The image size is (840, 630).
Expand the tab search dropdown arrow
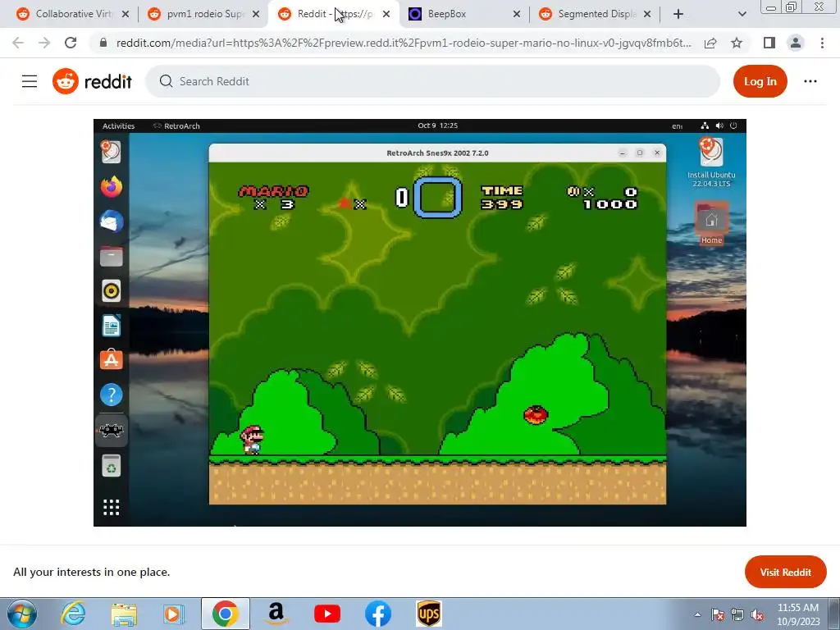(742, 15)
